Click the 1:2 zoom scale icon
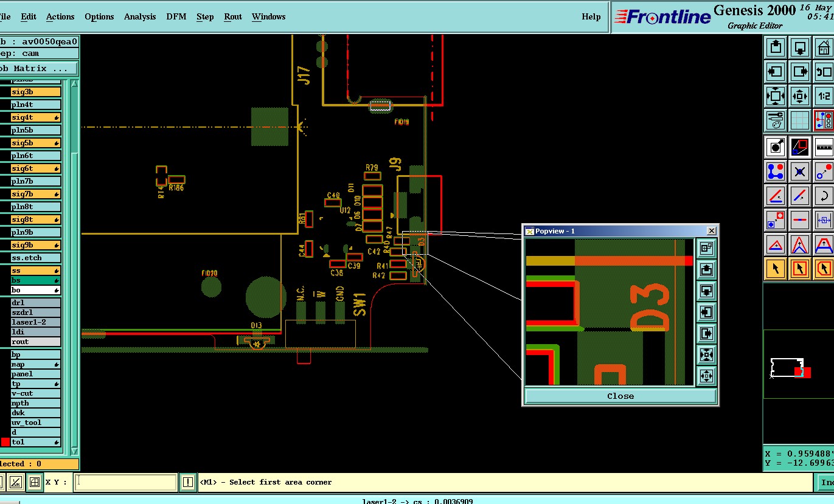The width and height of the screenshot is (834, 504). pos(824,95)
